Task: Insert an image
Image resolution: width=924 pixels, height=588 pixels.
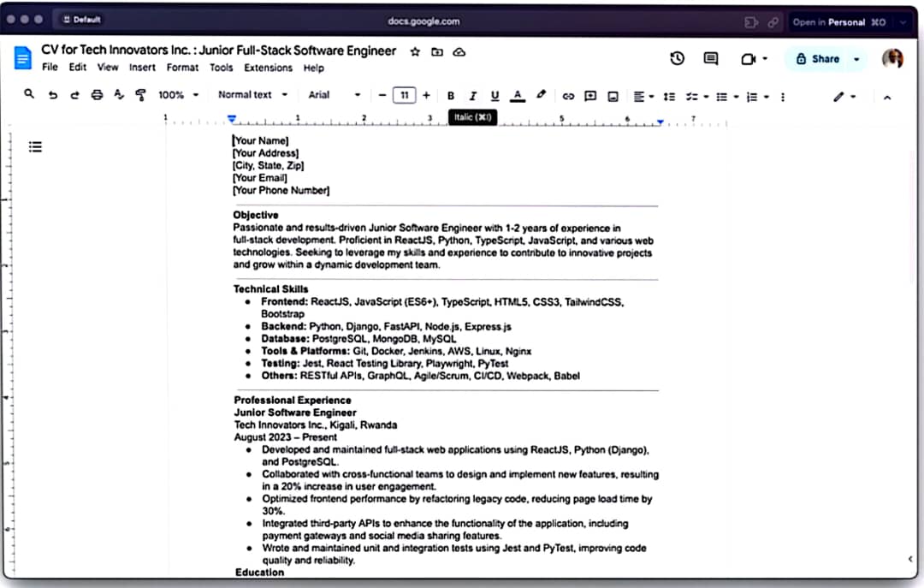Action: [x=613, y=96]
